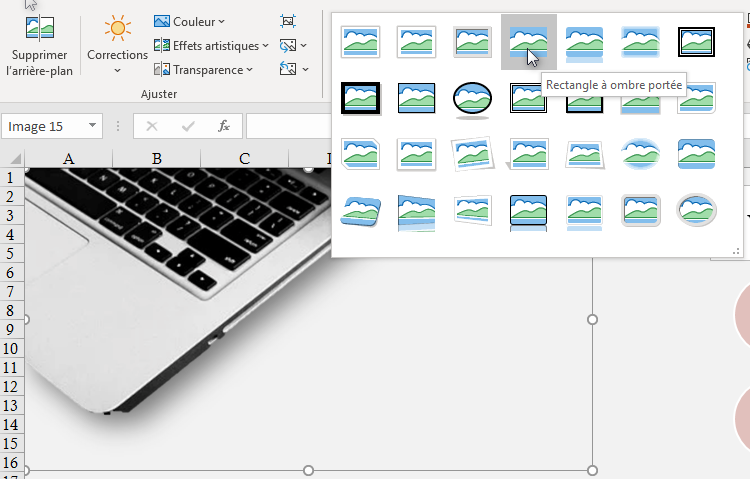Click the change picture icon
This screenshot has width=750, height=479.
click(x=288, y=45)
